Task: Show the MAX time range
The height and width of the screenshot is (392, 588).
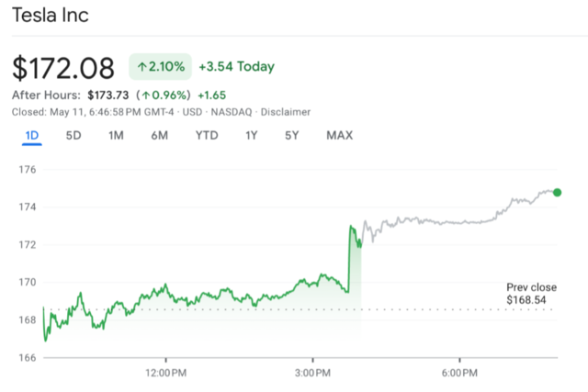Action: (340, 136)
